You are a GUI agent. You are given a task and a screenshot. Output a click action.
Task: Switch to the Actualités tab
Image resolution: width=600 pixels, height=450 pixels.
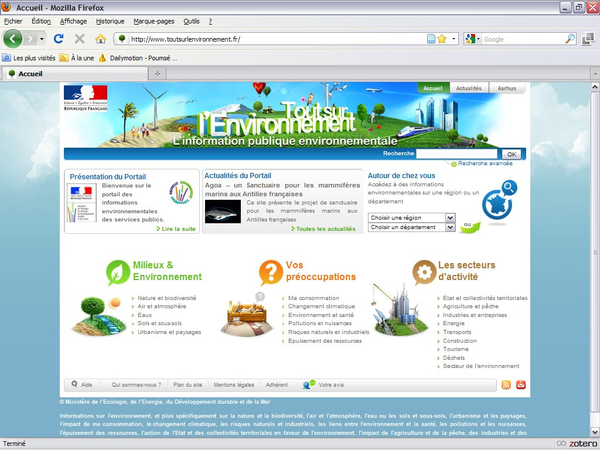(x=469, y=88)
